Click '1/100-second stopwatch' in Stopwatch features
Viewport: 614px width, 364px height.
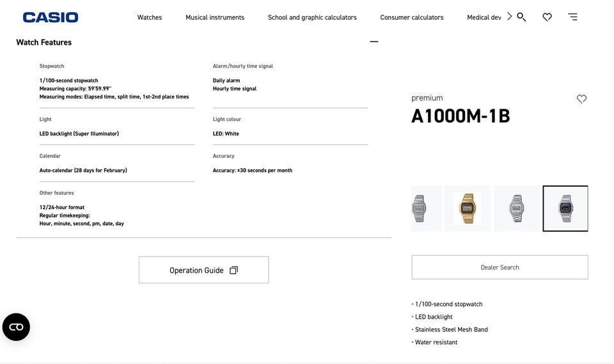tap(69, 81)
